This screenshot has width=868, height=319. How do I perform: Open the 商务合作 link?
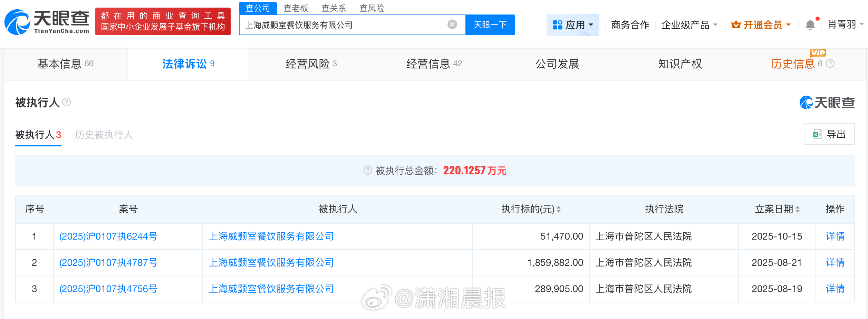coord(630,25)
